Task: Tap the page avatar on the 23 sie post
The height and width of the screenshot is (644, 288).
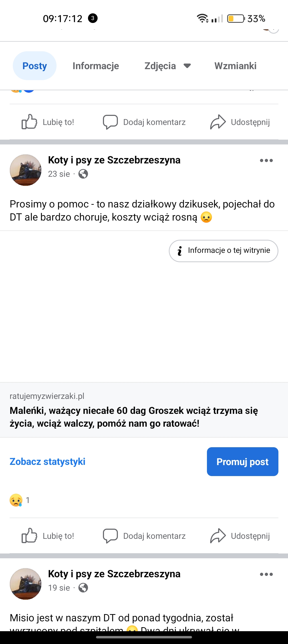Action: (x=26, y=170)
